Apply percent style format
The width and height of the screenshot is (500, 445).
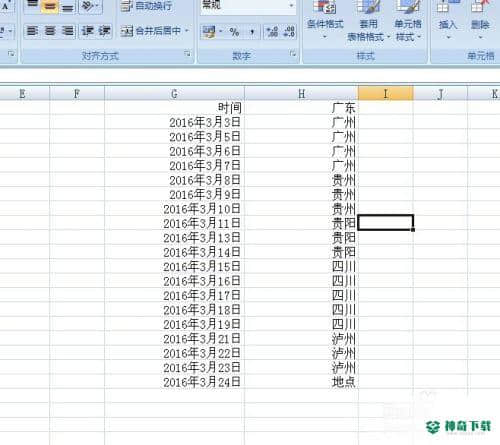click(234, 32)
